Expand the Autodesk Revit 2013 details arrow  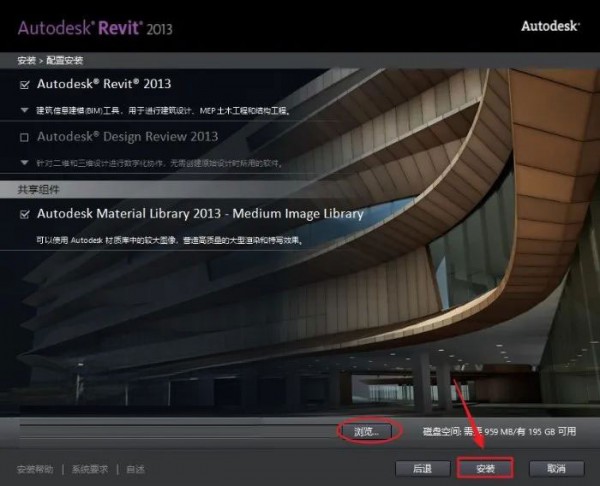pyautogui.click(x=24, y=110)
